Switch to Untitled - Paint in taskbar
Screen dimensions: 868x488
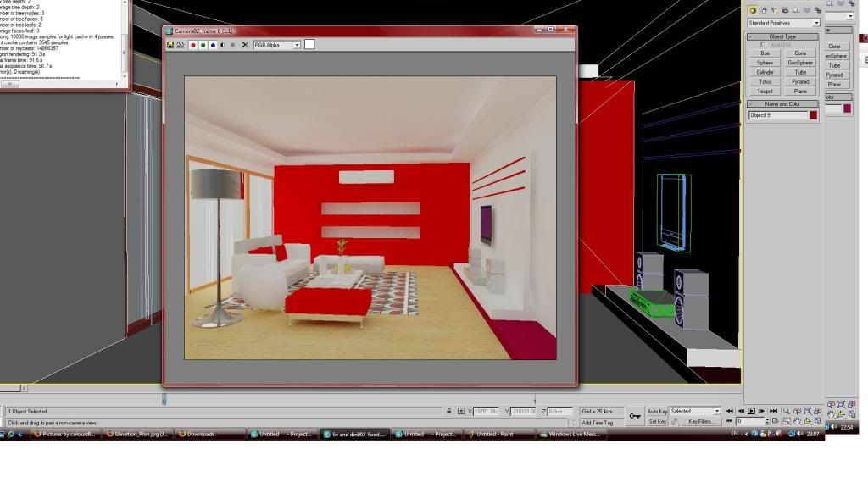(x=500, y=434)
